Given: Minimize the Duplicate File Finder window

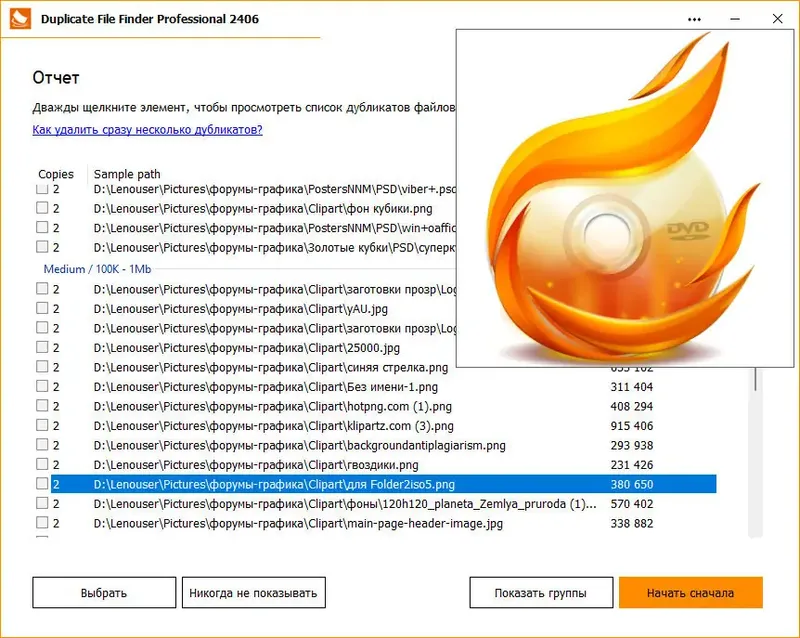Looking at the screenshot, I should click(x=735, y=19).
